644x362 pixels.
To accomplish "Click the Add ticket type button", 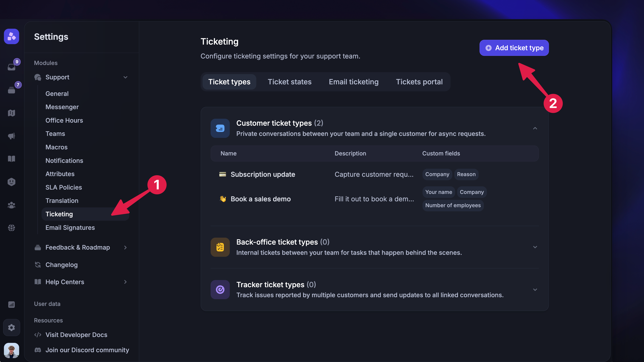I will [514, 48].
